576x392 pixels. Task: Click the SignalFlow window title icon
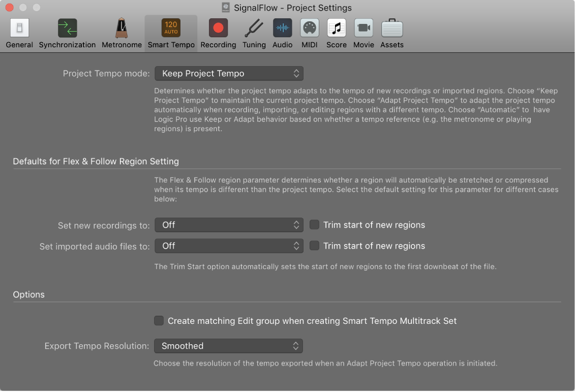(x=225, y=8)
